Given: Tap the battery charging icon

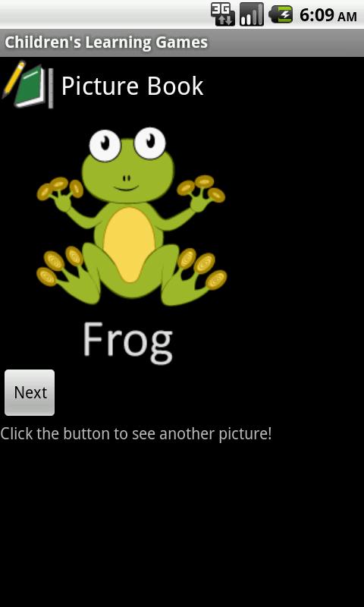Looking at the screenshot, I should 281,14.
